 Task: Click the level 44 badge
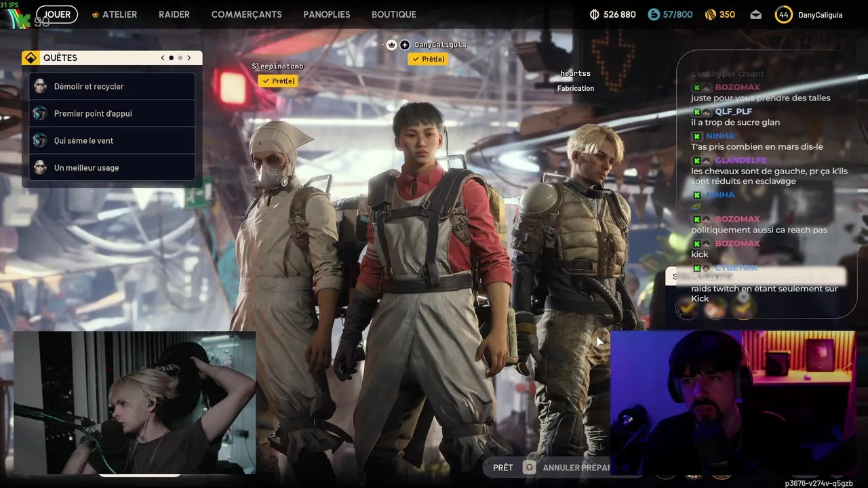click(x=784, y=14)
